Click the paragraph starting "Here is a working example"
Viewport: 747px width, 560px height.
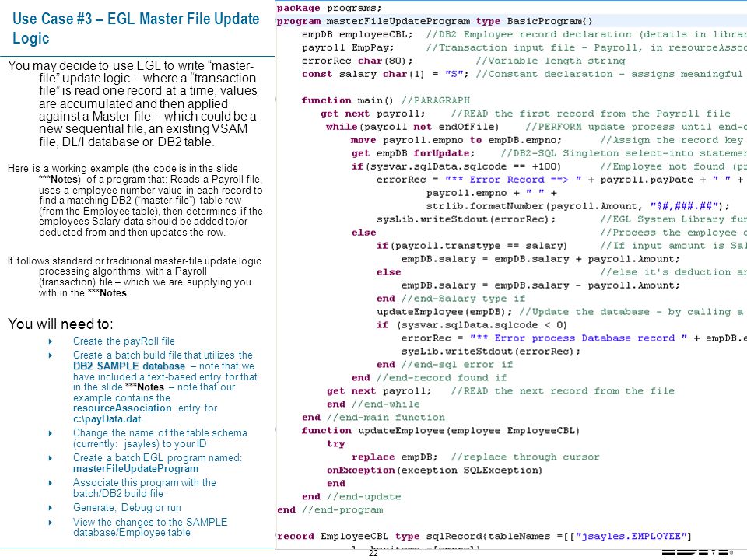click(x=135, y=200)
